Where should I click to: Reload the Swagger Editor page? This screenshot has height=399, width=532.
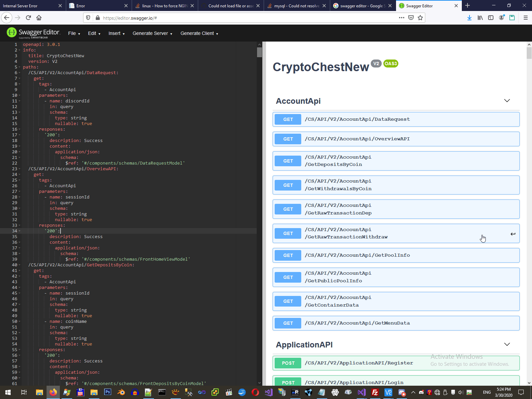point(28,18)
